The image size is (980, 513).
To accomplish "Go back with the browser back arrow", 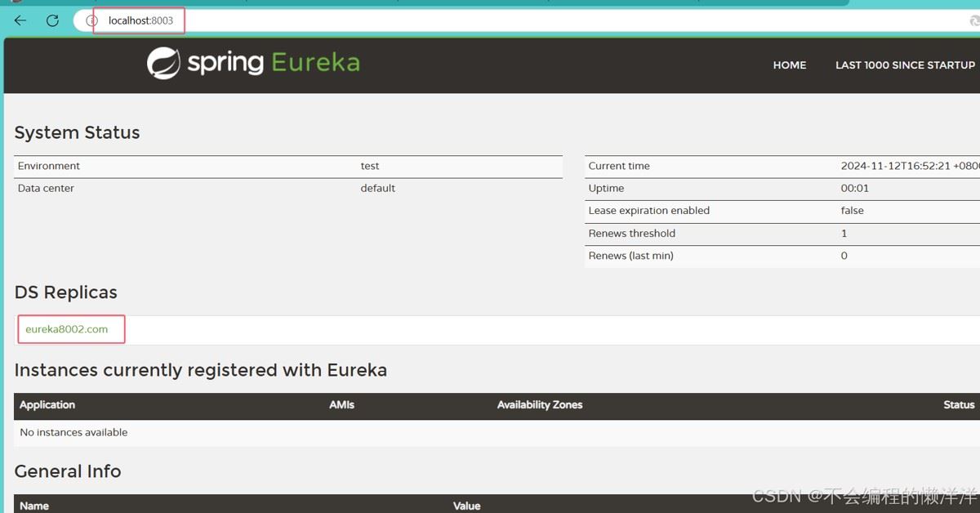I will 20,20.
